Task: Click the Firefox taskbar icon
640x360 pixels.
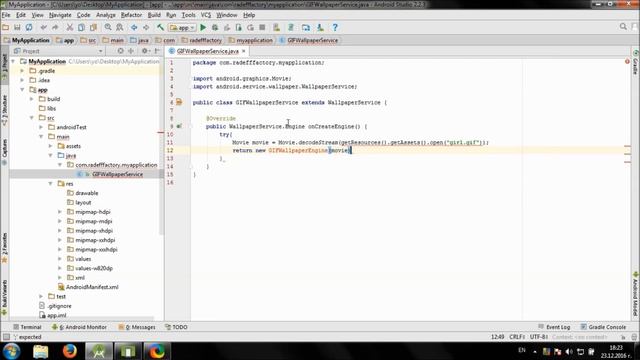Action: pyautogui.click(x=70, y=351)
